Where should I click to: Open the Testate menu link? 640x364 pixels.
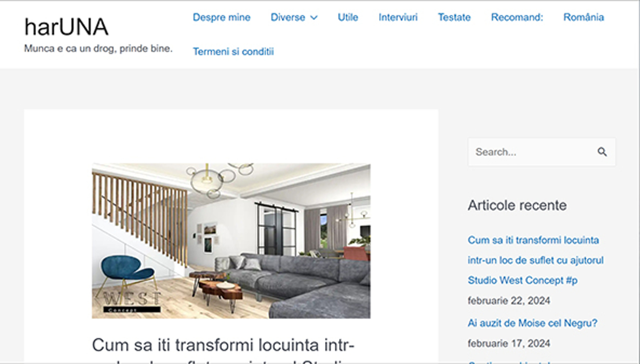(x=454, y=17)
